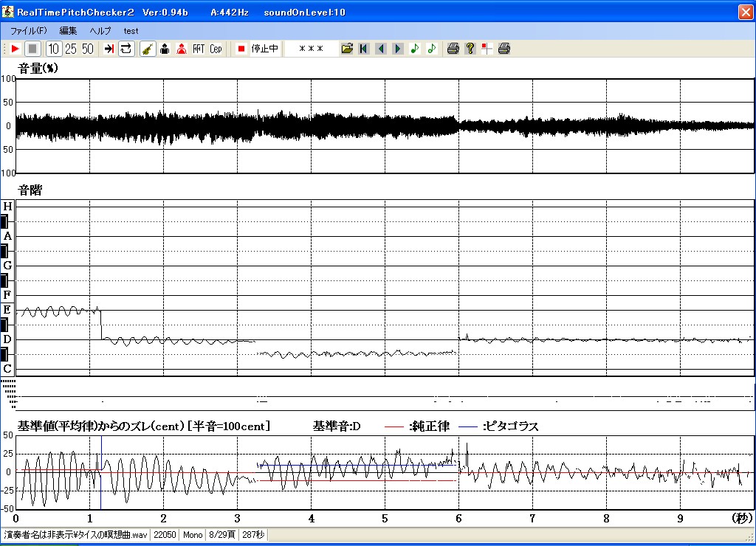Click the red square record indicator button

point(241,49)
